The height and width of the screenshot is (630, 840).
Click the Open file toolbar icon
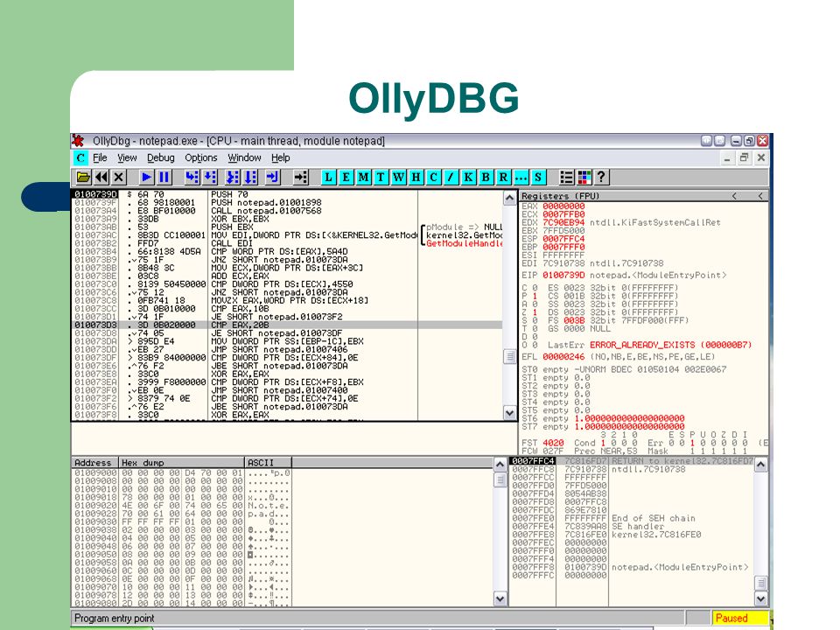(x=83, y=178)
